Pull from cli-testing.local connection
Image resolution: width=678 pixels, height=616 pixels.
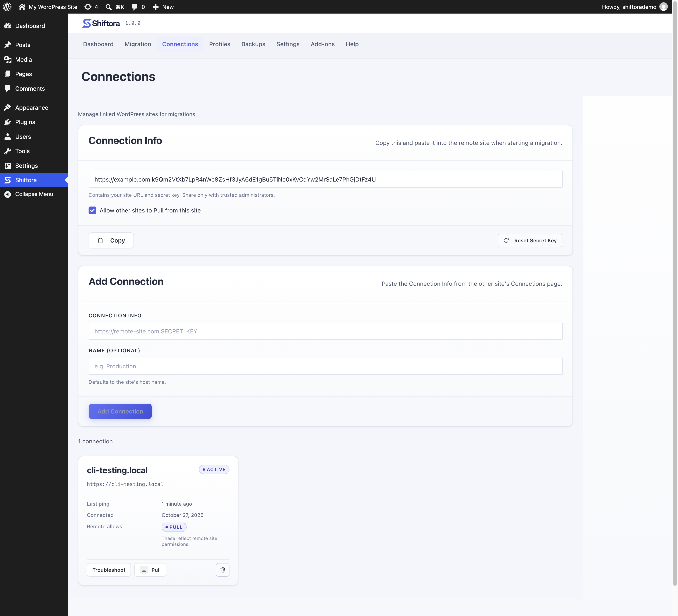pyautogui.click(x=150, y=570)
